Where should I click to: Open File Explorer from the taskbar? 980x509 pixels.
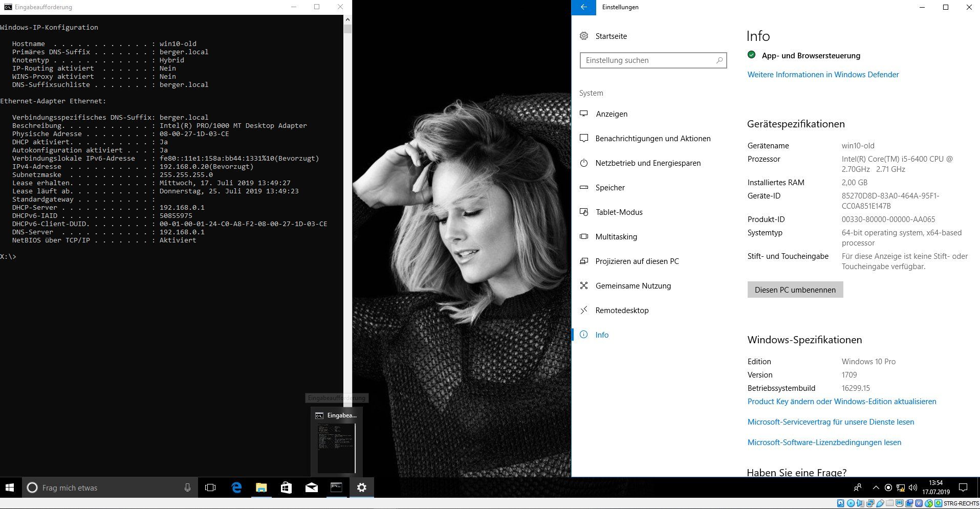tap(261, 488)
